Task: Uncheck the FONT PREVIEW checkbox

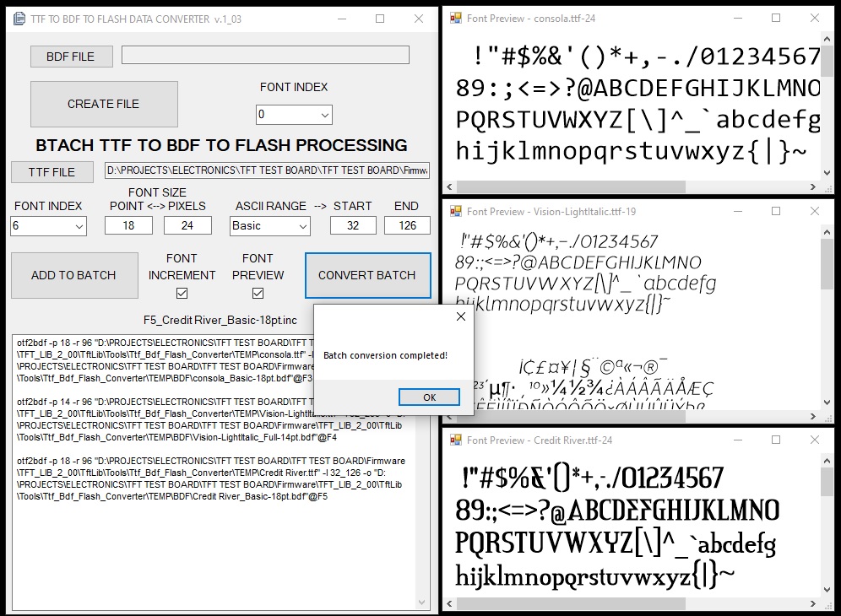Action: 258,294
